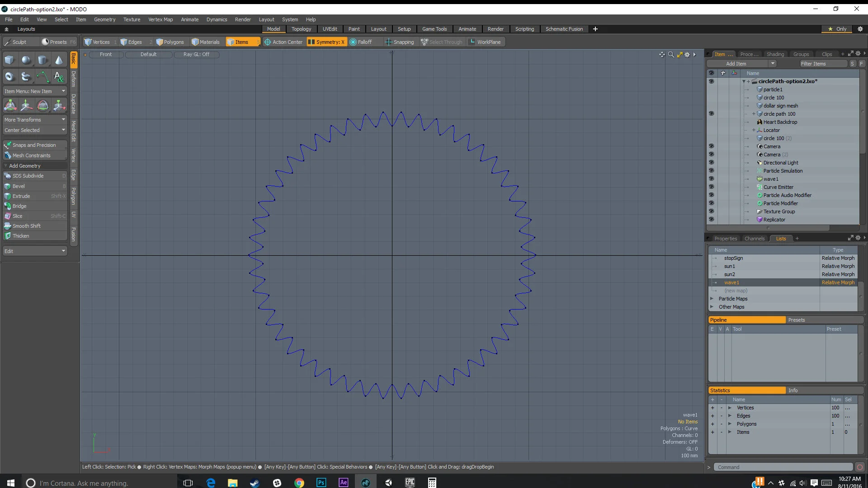The image size is (868, 488).
Task: Open the Chrome taskbar icon
Action: coord(299,483)
